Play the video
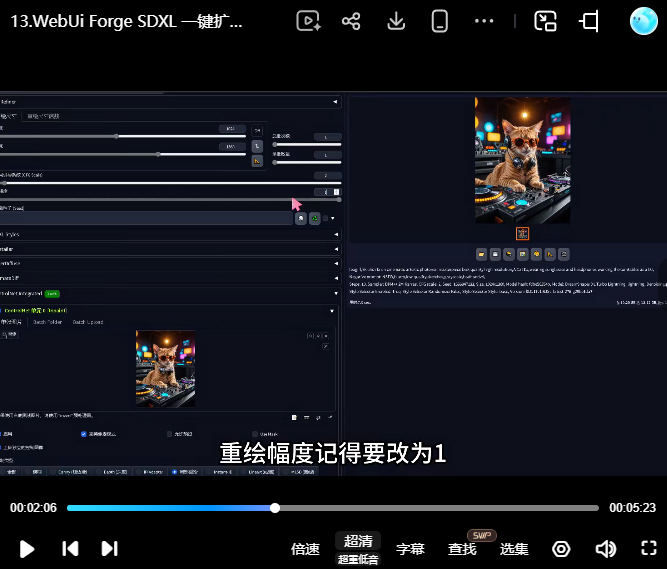This screenshot has width=667, height=569. point(27,549)
